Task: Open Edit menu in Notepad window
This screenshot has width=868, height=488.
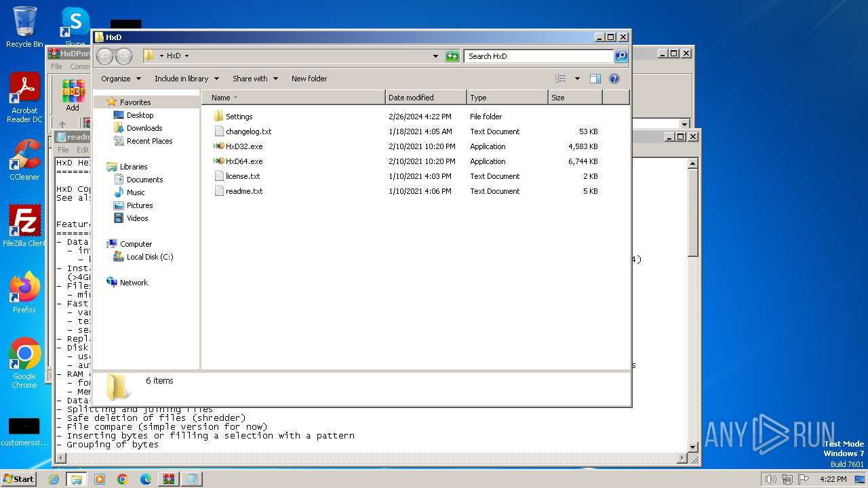Action: [82, 150]
